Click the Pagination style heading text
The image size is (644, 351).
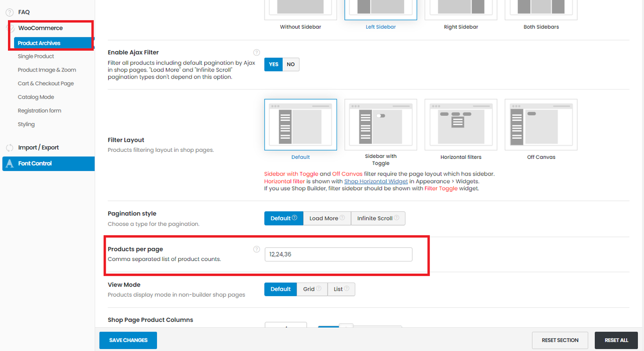click(132, 214)
